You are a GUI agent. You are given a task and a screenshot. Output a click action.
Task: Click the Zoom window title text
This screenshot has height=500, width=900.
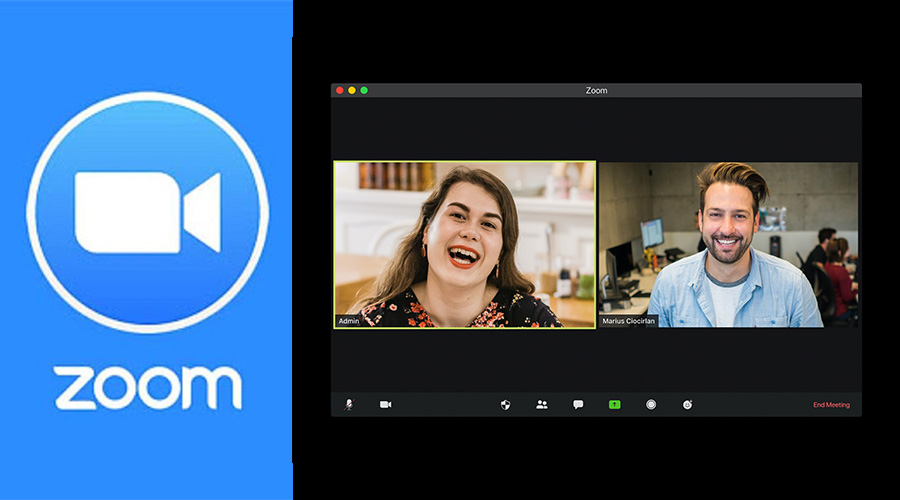(x=596, y=90)
